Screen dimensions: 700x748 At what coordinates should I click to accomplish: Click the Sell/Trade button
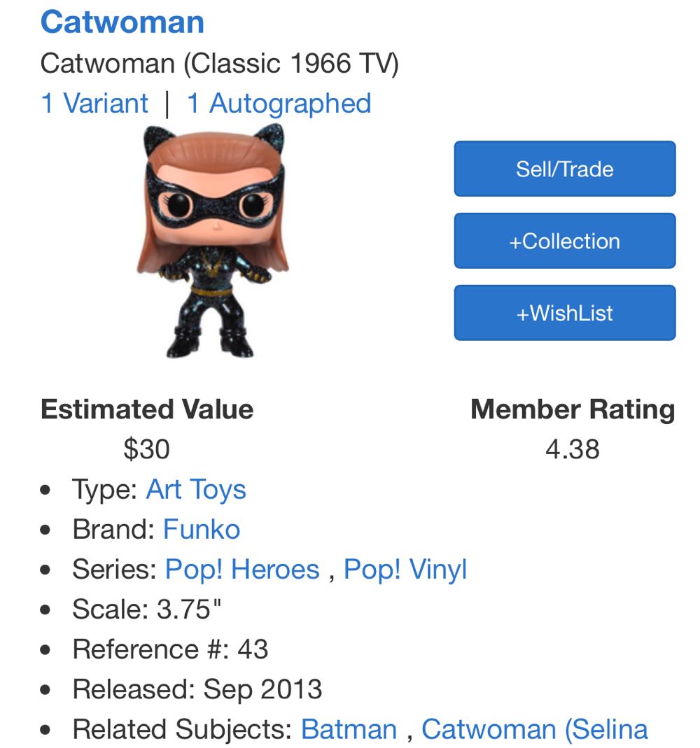point(564,168)
